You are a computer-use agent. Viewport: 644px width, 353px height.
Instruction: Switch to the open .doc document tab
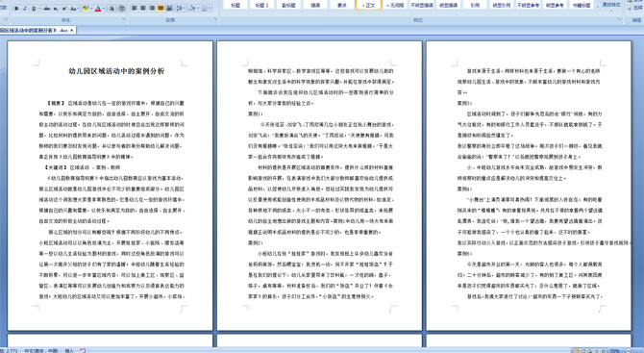pos(37,31)
